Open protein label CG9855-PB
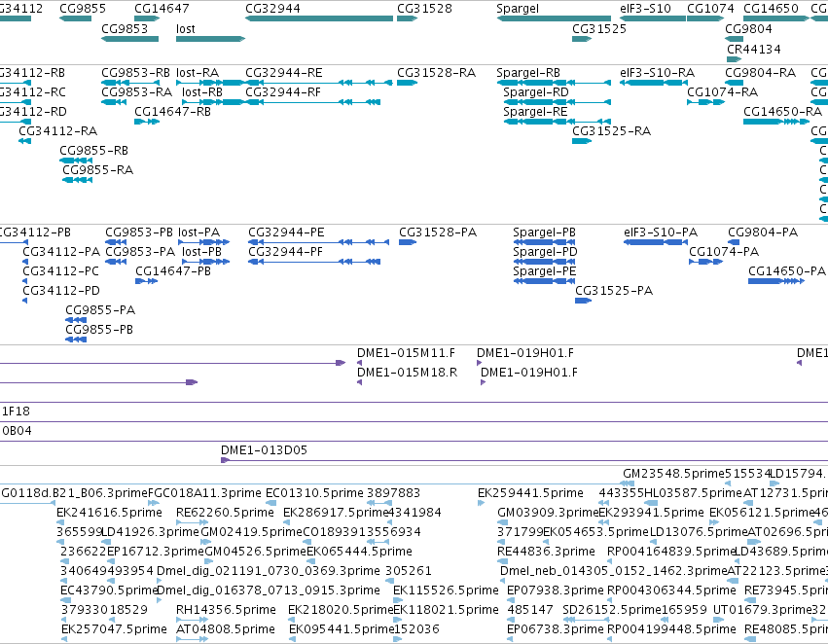This screenshot has height=644, width=828. click(x=99, y=330)
